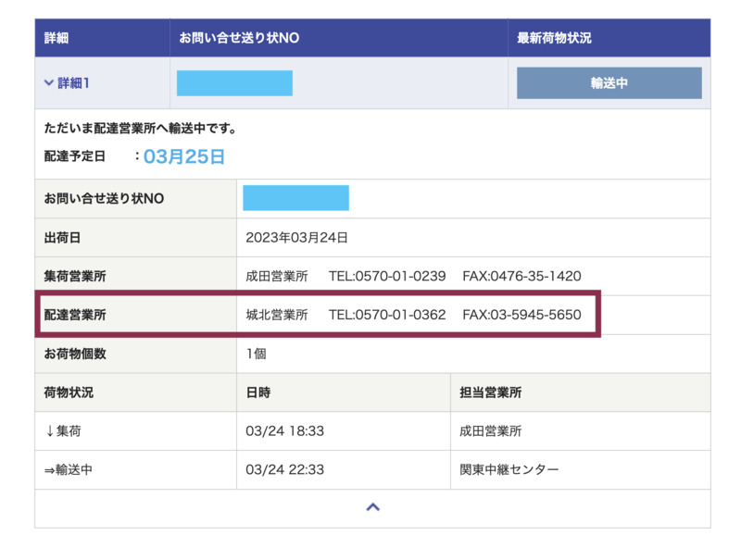This screenshot has width=741, height=560.
Task: Click the 2023年03月24日 shipping date
Action: click(x=296, y=238)
